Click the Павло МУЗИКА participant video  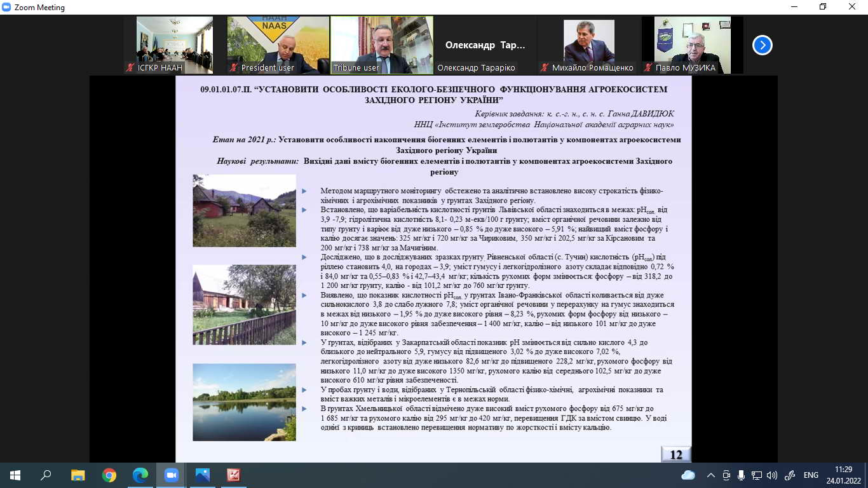pos(692,45)
